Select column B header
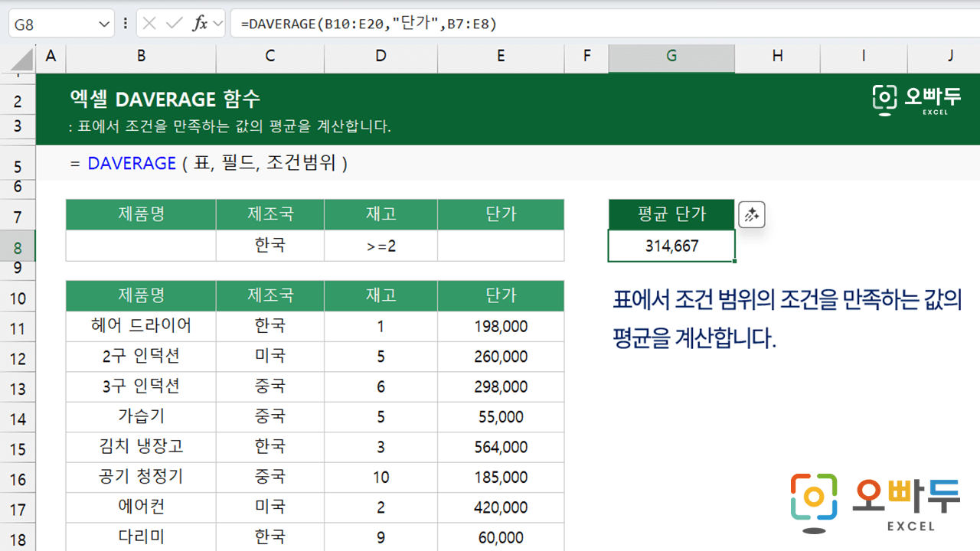 pyautogui.click(x=141, y=55)
